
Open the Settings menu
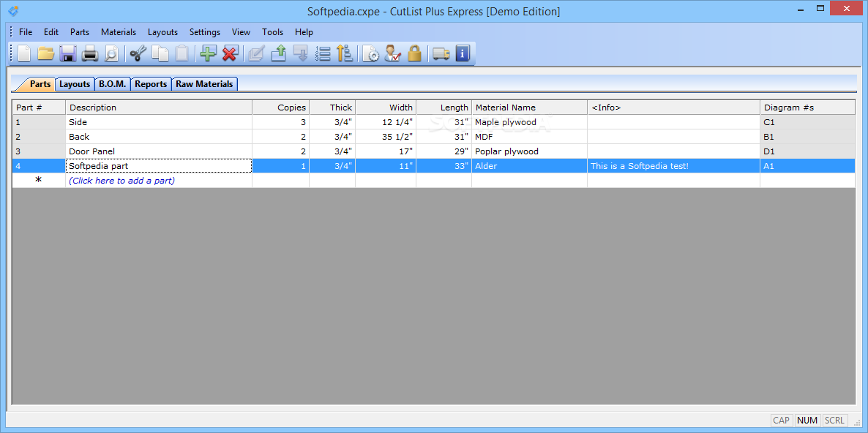click(x=205, y=32)
